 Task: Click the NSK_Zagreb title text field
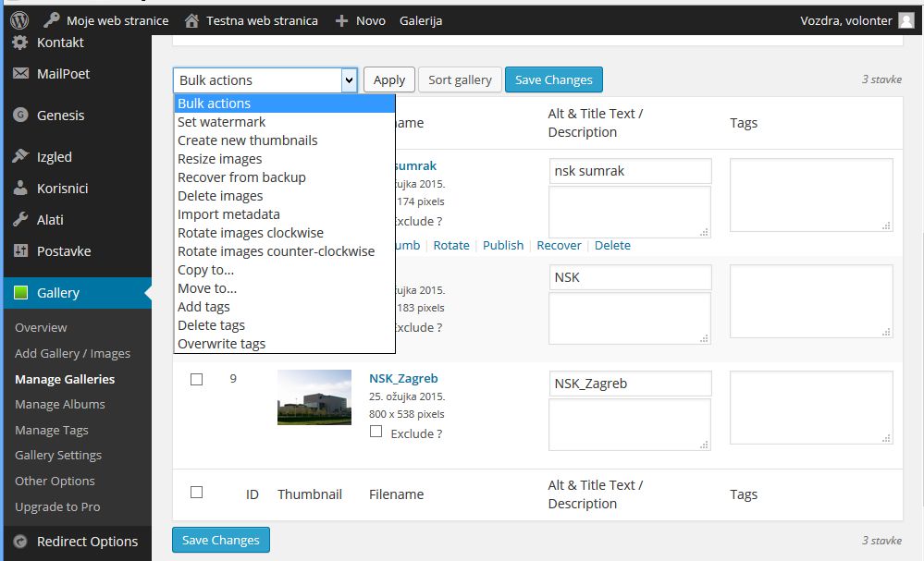[x=630, y=384]
